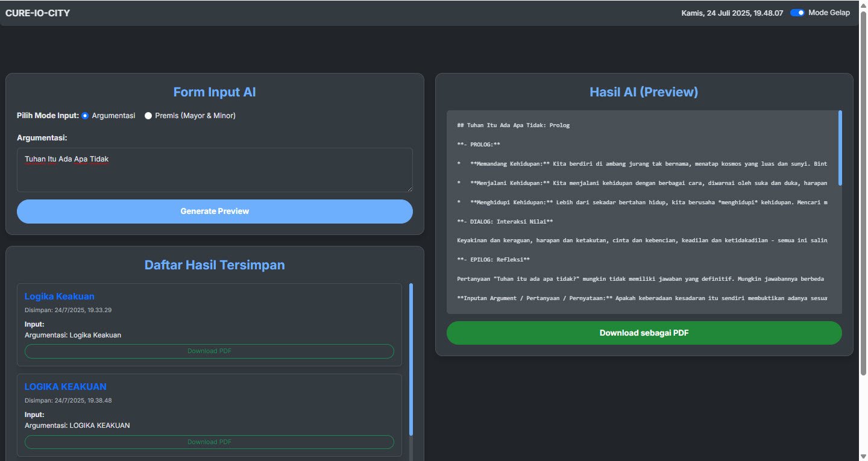Click the browser page scrollbar down arrow
This screenshot has width=868, height=461.
pos(863,456)
